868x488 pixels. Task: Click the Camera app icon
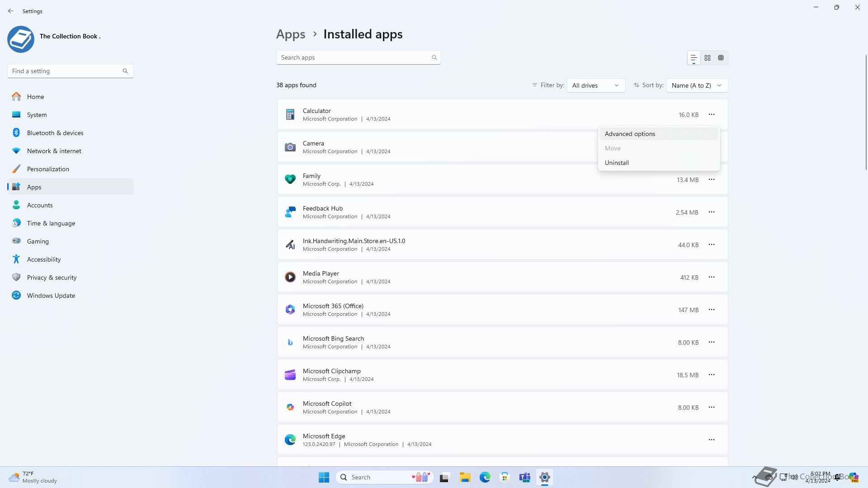coord(290,147)
